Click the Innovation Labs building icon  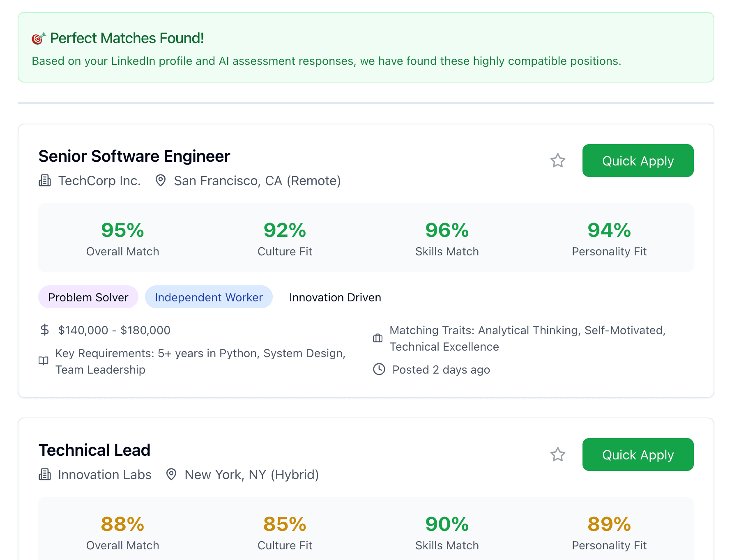pos(45,475)
